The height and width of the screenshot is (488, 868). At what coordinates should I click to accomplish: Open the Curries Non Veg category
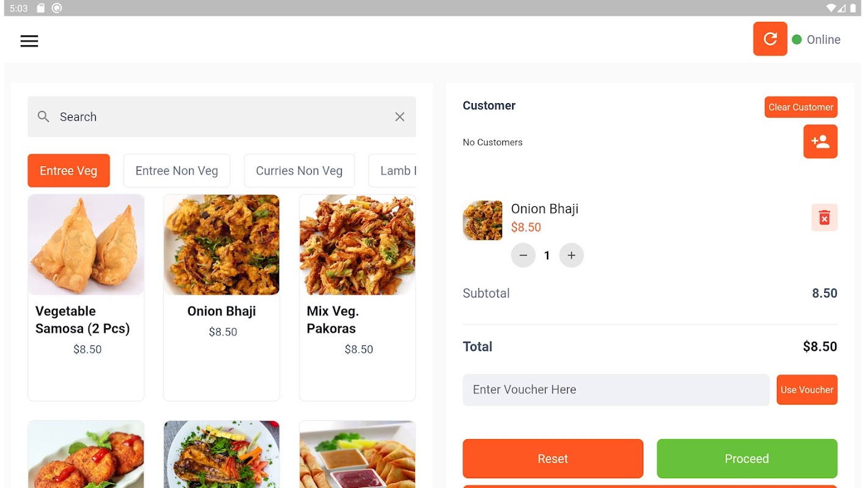299,171
